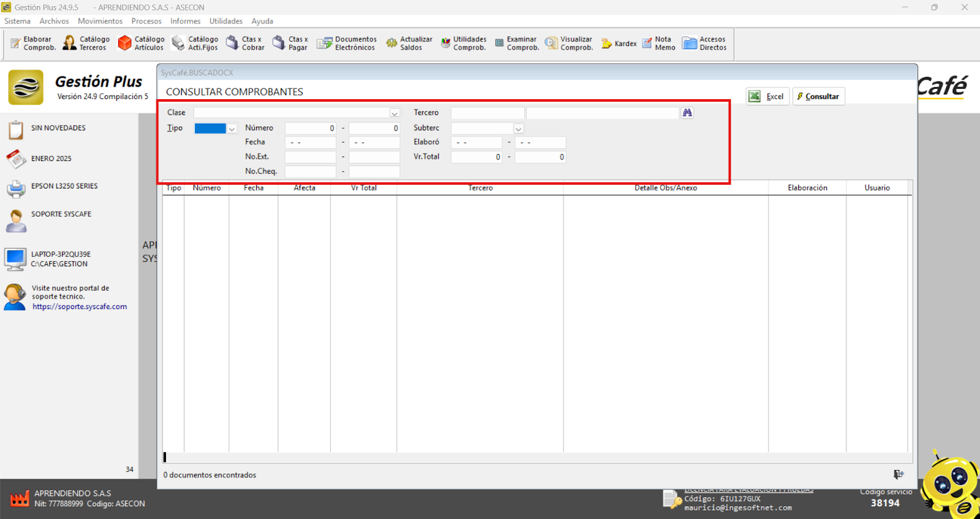Open the Movimientos menu
The image size is (980, 519).
[100, 21]
